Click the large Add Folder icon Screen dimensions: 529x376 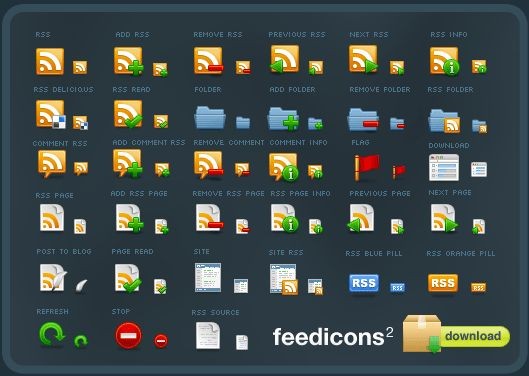tap(283, 118)
